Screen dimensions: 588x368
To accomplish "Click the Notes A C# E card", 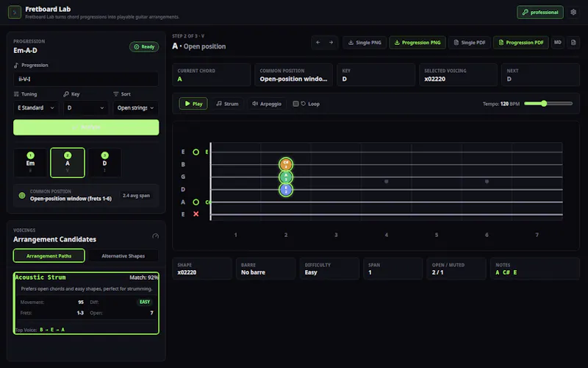I will pos(535,269).
